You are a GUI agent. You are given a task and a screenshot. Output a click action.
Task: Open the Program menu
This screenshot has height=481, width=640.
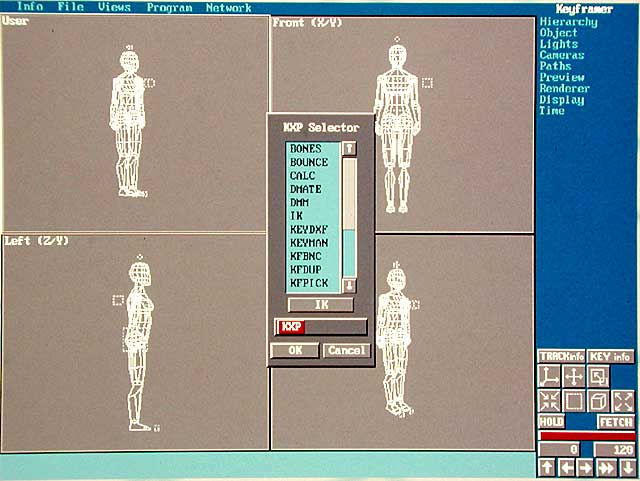(169, 7)
